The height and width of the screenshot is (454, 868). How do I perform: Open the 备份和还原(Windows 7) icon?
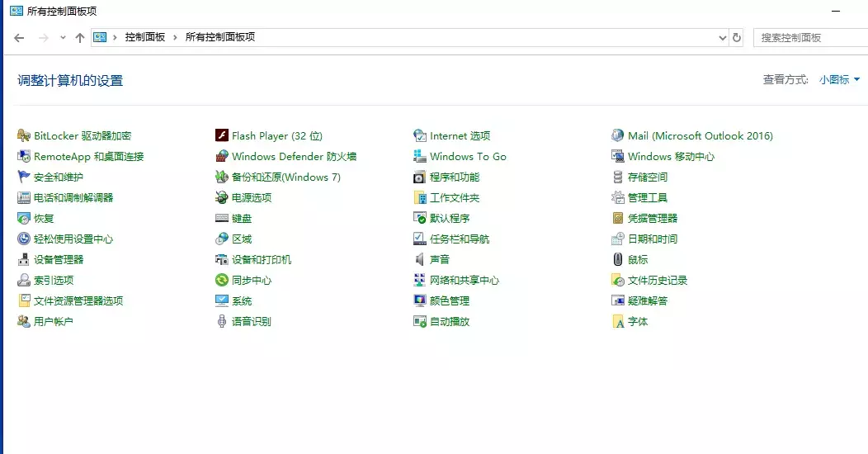click(222, 177)
